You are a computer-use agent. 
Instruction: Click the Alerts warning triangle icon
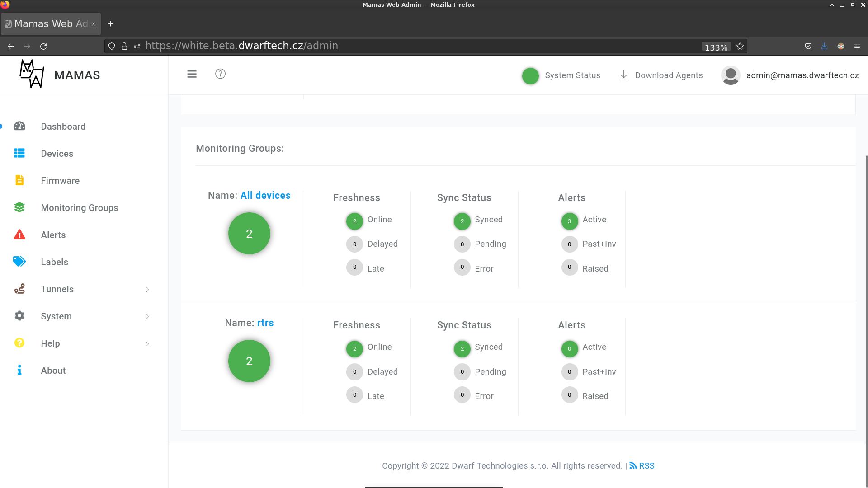coord(19,235)
